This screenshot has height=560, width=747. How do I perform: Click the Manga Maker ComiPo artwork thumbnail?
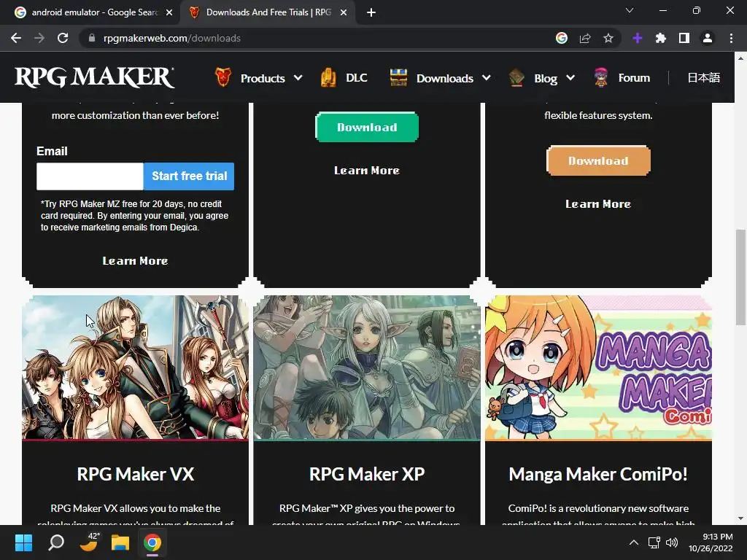click(x=598, y=367)
